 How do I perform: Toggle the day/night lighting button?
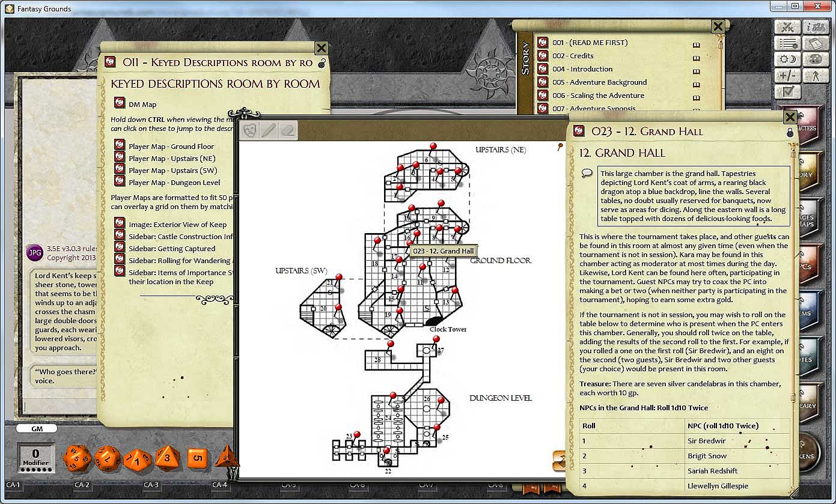click(x=787, y=59)
